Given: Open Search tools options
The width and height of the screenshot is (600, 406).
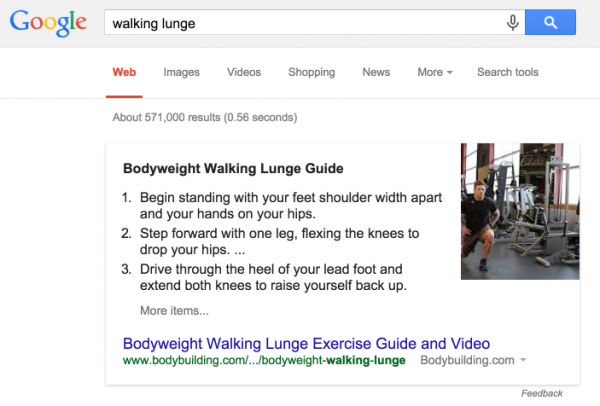Looking at the screenshot, I should click(507, 72).
